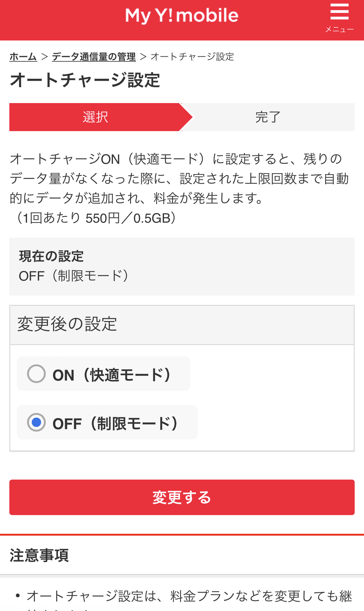Click the My Y!mobile logo
The width and height of the screenshot is (364, 611).
click(x=182, y=16)
